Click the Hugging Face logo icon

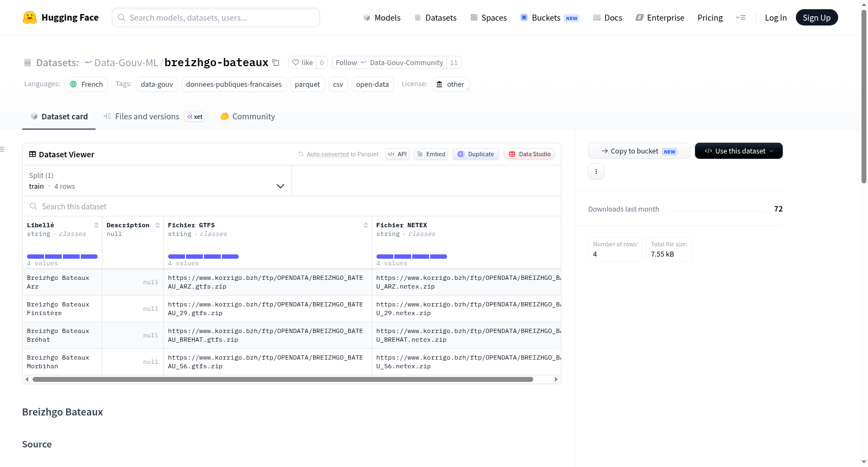[30, 17]
